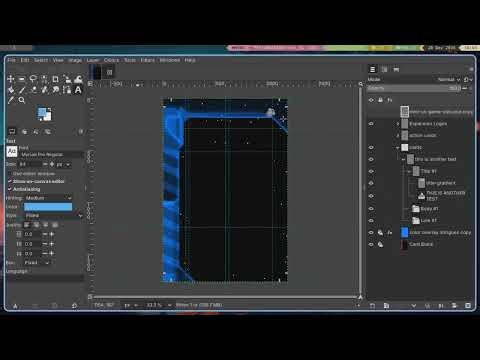Viewport: 480px width, 360px height.
Task: Open the Image menu
Action: 75,60
